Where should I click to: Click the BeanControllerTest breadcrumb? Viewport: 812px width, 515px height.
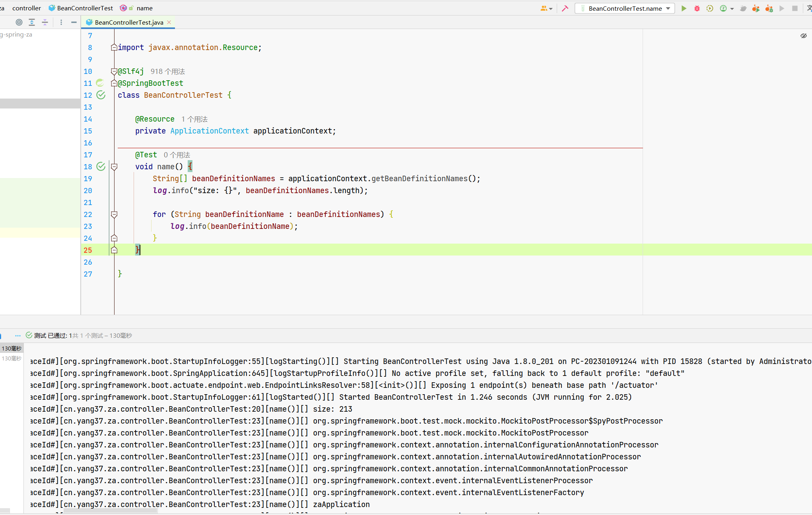pos(81,8)
